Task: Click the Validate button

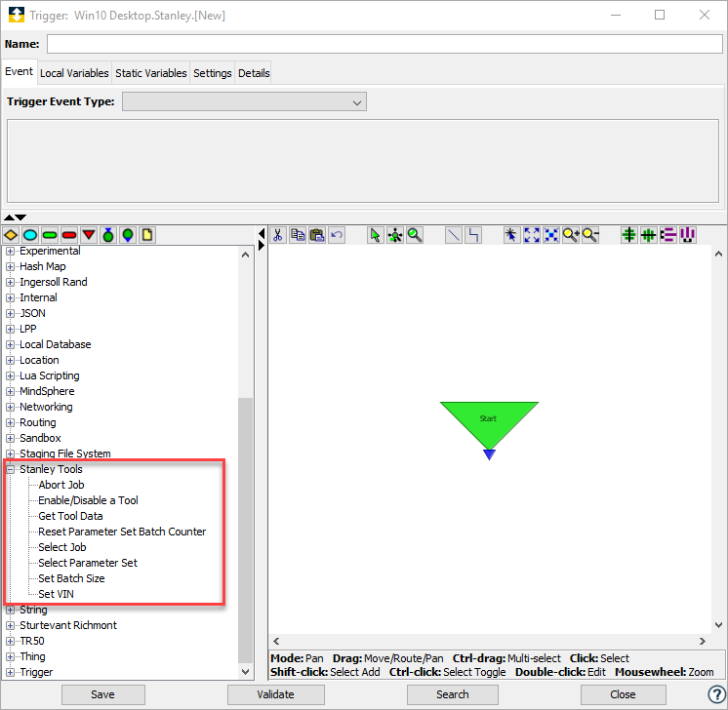Action: tap(276, 694)
